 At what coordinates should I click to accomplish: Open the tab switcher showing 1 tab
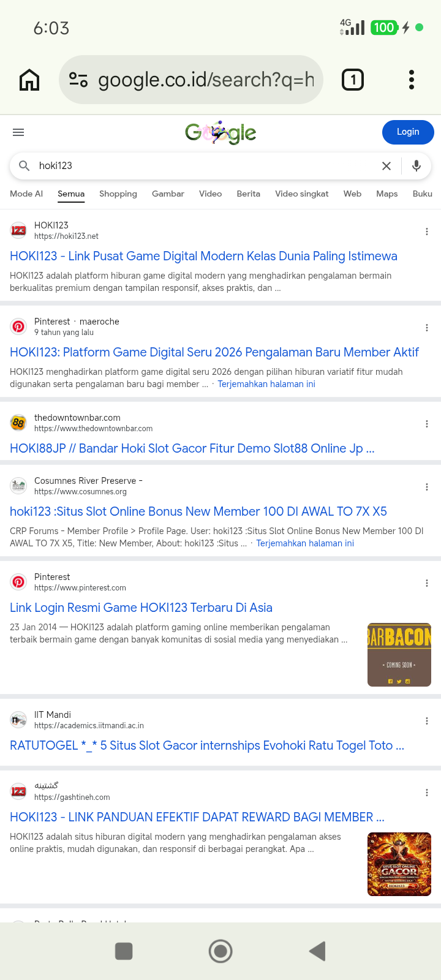tap(353, 80)
